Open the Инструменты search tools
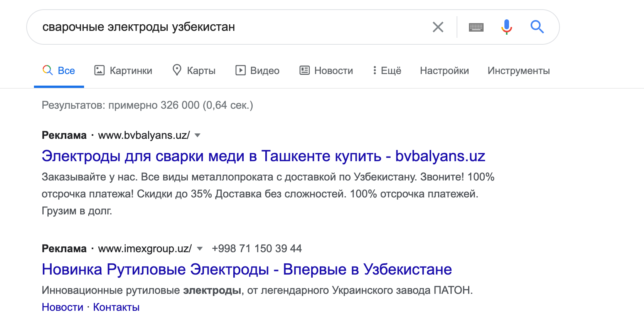Screen dimensions: 644x327 (x=518, y=71)
